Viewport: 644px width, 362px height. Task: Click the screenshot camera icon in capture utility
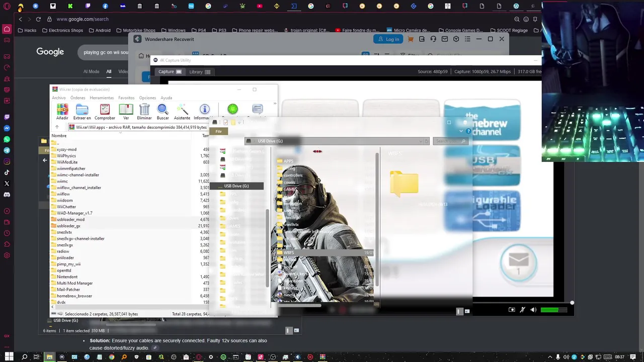(512, 310)
